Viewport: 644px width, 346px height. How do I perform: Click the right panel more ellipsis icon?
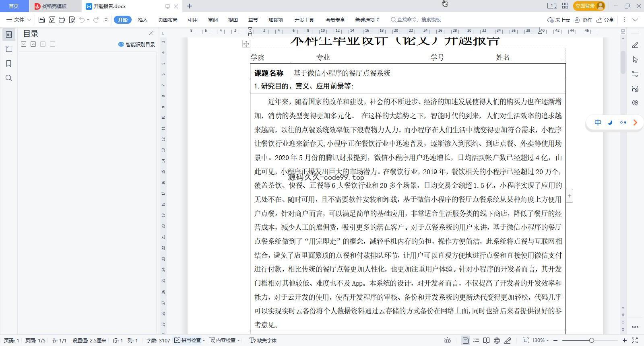[635, 327]
